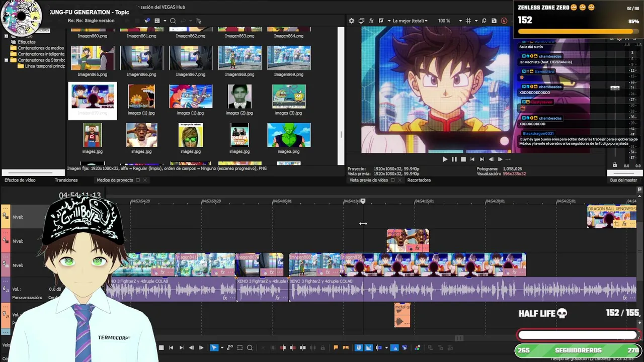The image size is (644, 362).
Task: Pause the video preview
Action: 454,159
